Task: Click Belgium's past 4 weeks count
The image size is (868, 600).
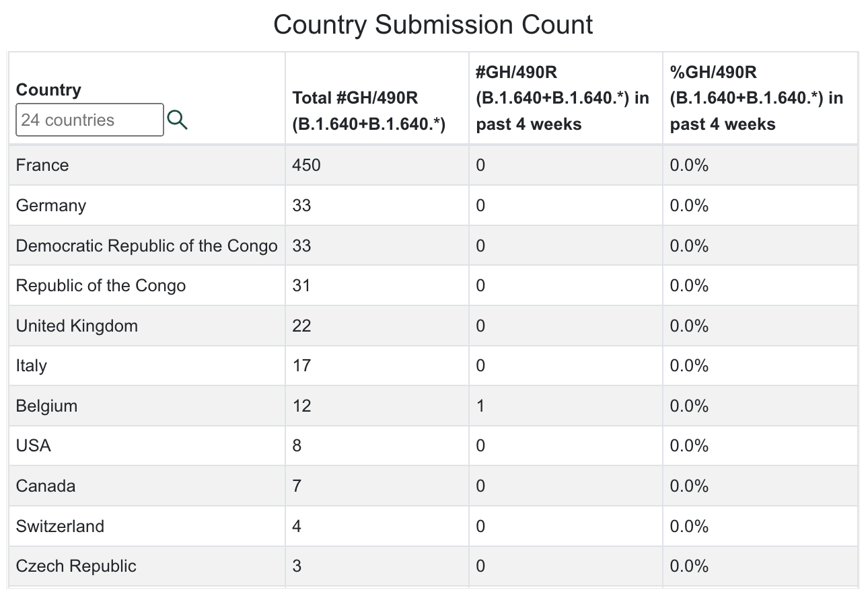Action: [480, 406]
